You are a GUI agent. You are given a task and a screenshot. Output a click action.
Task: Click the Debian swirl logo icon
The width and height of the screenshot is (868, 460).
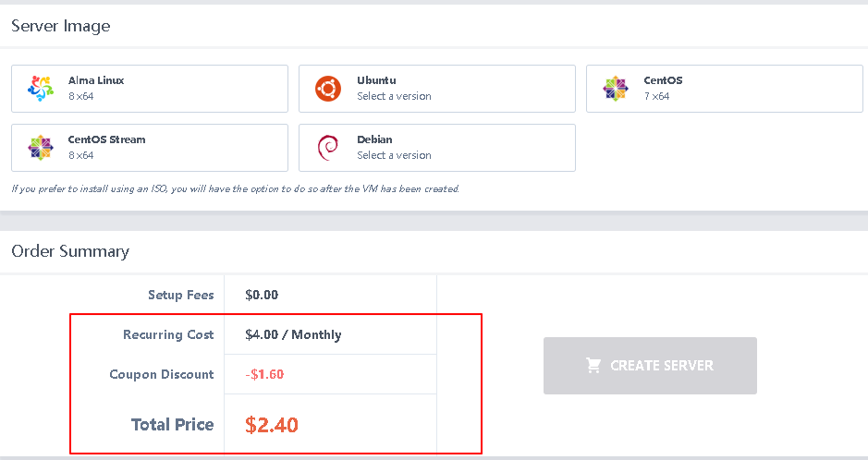[x=328, y=148]
